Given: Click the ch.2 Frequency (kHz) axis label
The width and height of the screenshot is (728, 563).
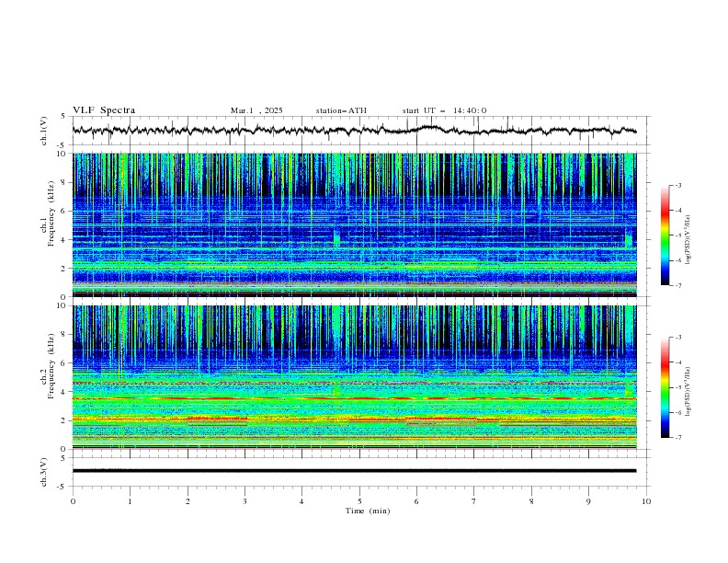Looking at the screenshot, I should pyautogui.click(x=47, y=365).
